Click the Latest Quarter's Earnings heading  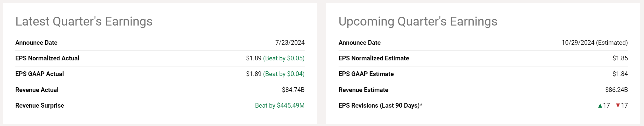[x=84, y=21]
